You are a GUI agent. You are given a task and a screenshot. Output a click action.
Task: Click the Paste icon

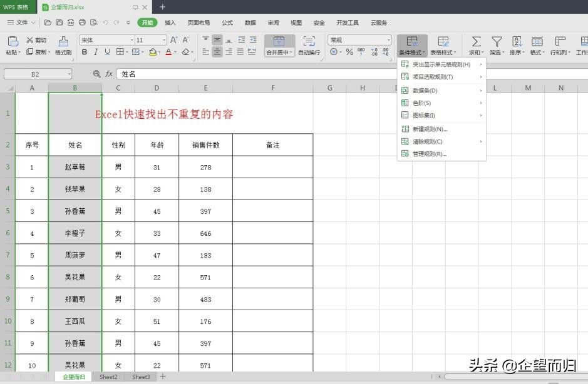[x=13, y=41]
